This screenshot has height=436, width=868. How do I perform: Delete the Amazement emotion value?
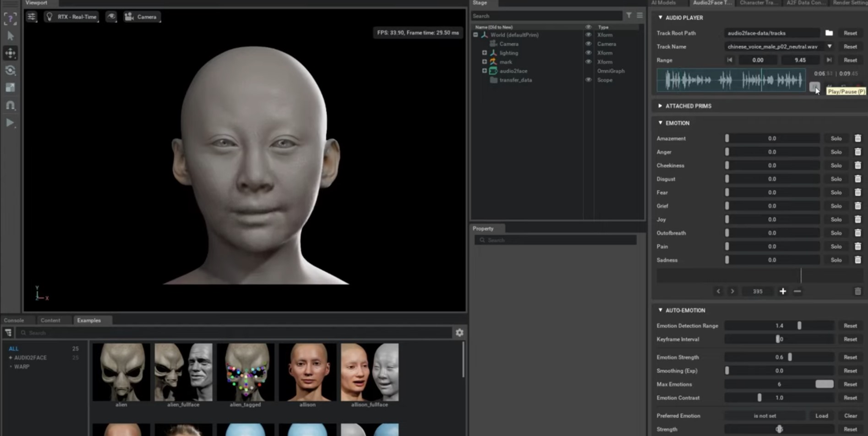[x=858, y=138]
